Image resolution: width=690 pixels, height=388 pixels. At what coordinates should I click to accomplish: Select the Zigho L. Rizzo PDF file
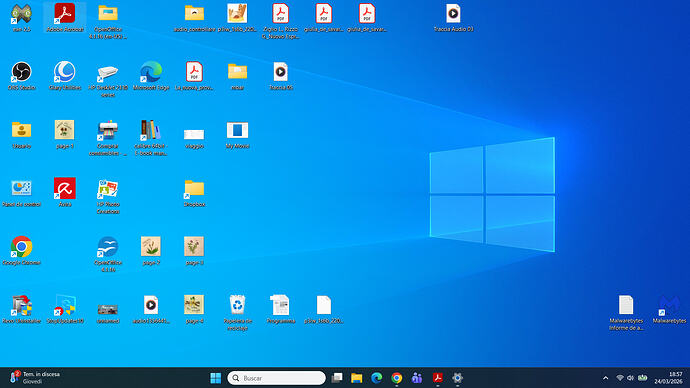click(x=280, y=21)
